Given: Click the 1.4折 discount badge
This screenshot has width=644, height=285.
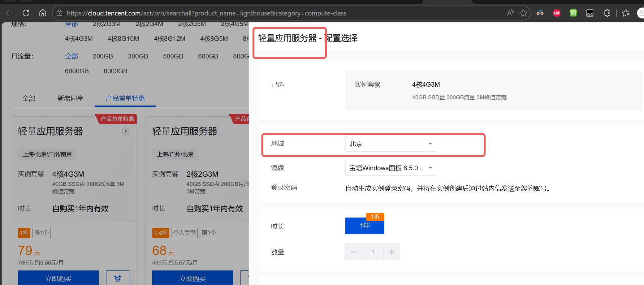Looking at the screenshot, I should pos(161,233).
